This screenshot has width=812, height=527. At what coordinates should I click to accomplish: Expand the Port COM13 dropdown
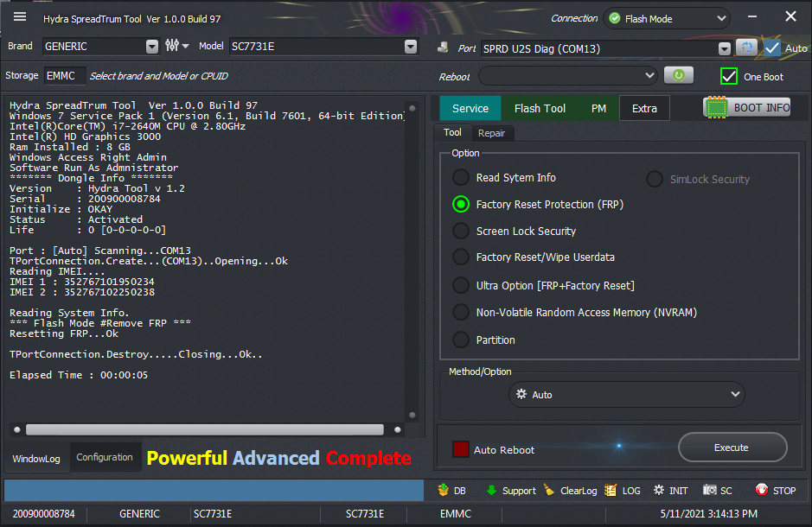tap(725, 48)
